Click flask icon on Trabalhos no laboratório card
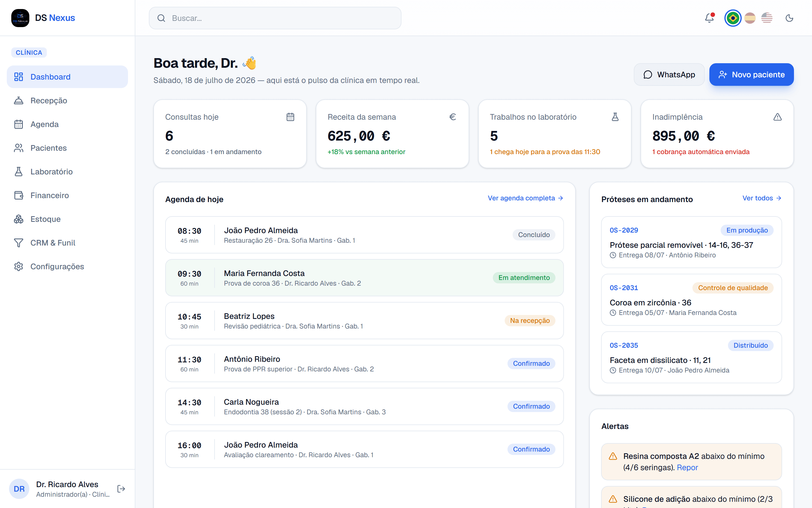Viewport: 812px width, 508px height. (x=615, y=117)
